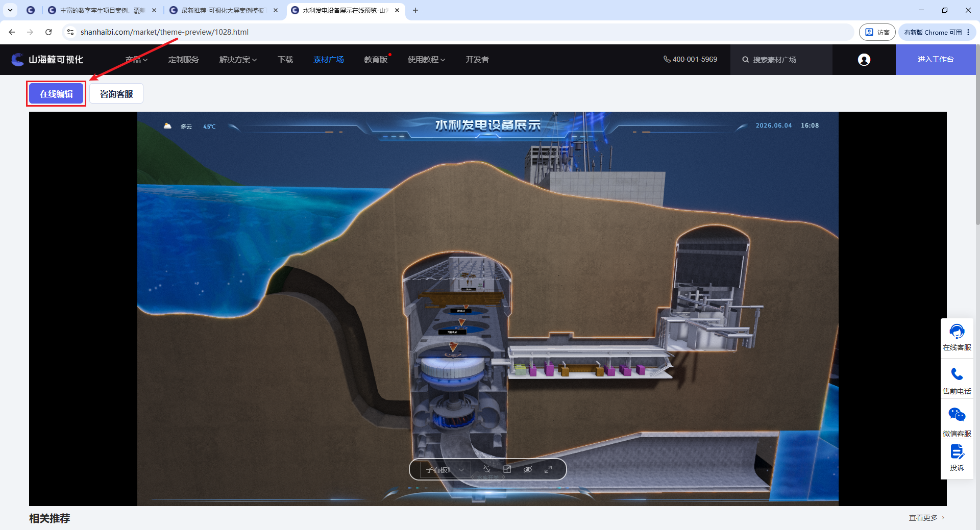
Task: Toggle the auto-rotate sync icon in preview toolbar
Action: (x=487, y=469)
